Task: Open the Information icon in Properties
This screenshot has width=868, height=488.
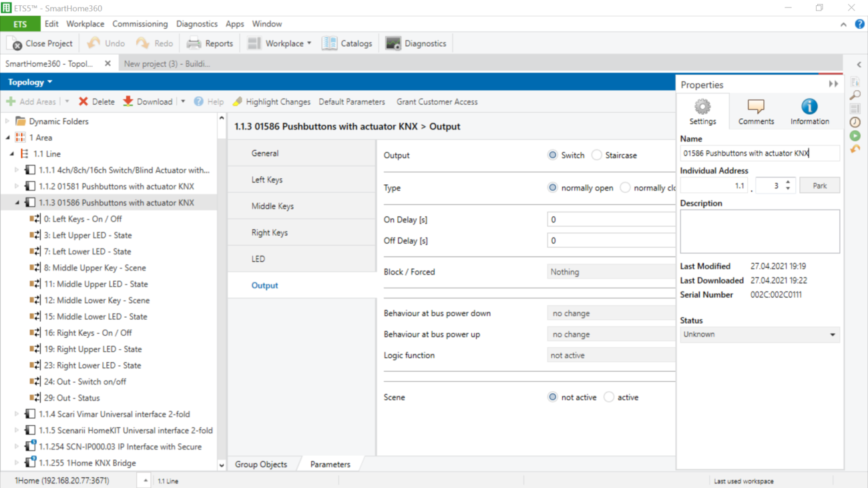Action: pyautogui.click(x=809, y=107)
